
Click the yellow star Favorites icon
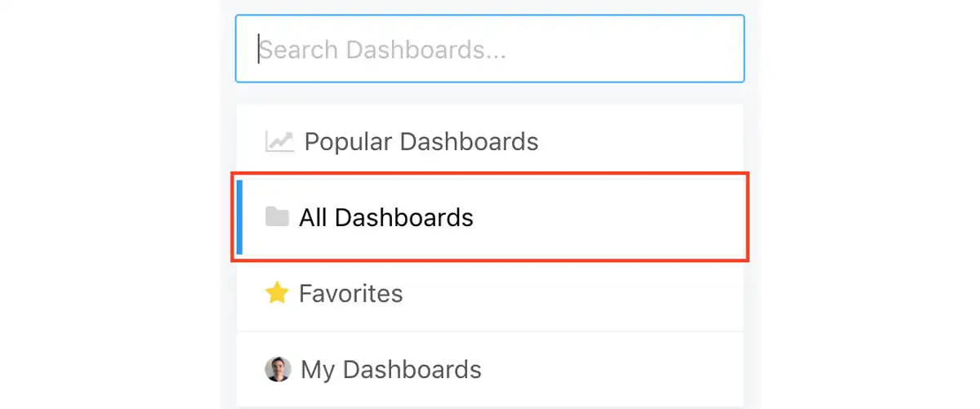tap(277, 293)
